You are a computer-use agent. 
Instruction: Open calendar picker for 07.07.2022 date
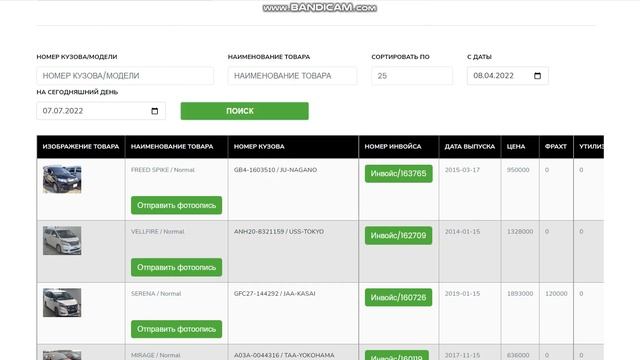tap(155, 111)
